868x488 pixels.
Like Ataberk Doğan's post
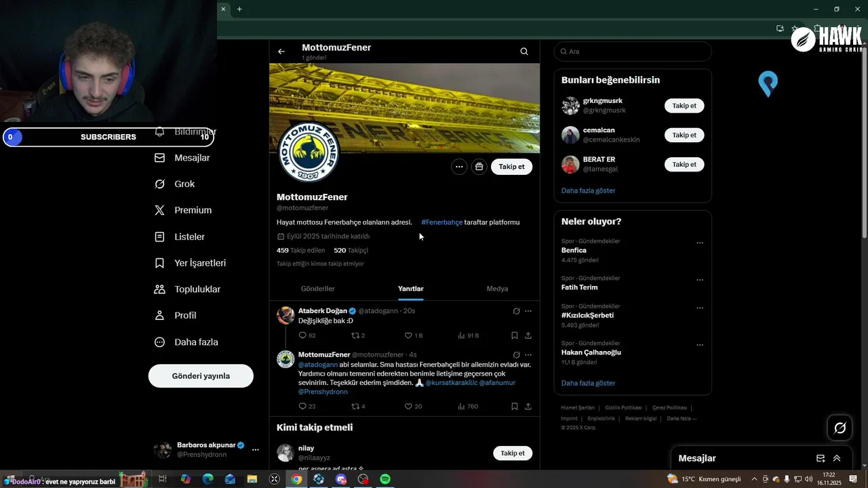pyautogui.click(x=413, y=335)
